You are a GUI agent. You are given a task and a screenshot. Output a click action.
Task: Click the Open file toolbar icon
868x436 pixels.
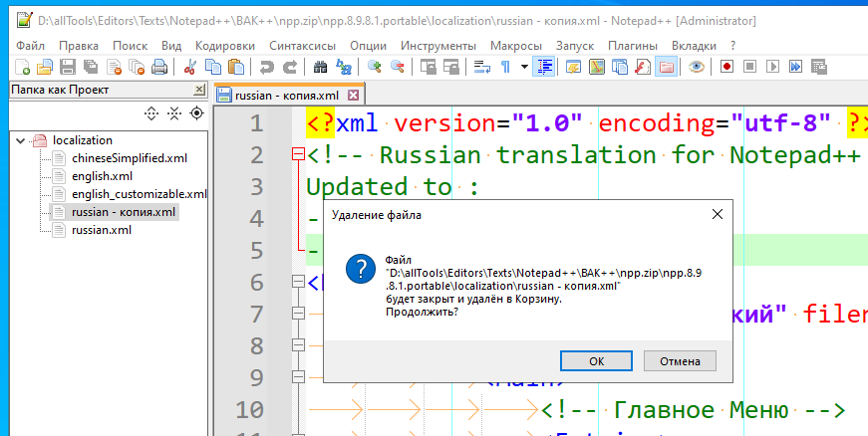click(x=44, y=68)
